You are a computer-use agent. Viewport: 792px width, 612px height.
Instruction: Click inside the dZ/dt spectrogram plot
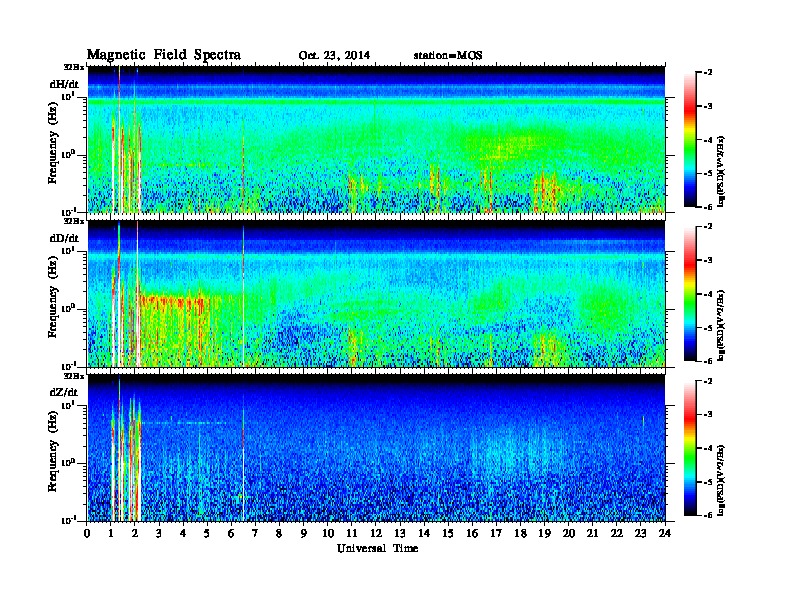tap(376, 448)
